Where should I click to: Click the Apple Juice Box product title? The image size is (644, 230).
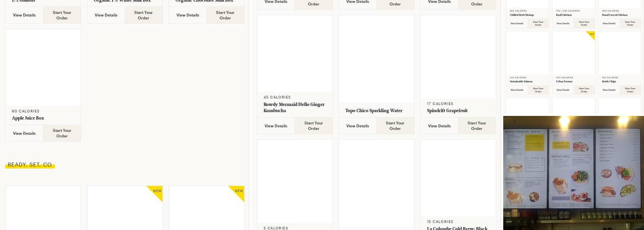click(x=28, y=118)
